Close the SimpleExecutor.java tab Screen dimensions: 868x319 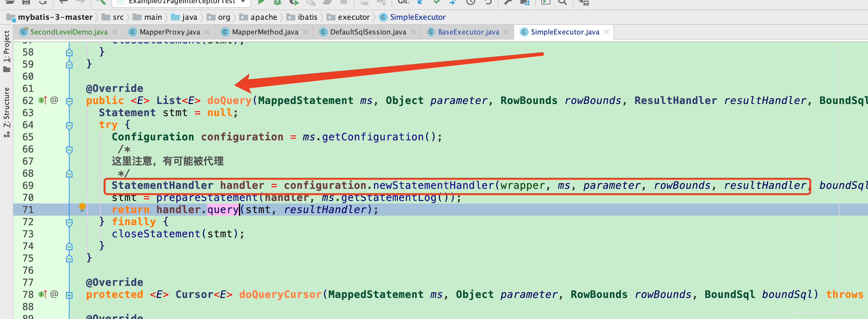pos(606,32)
